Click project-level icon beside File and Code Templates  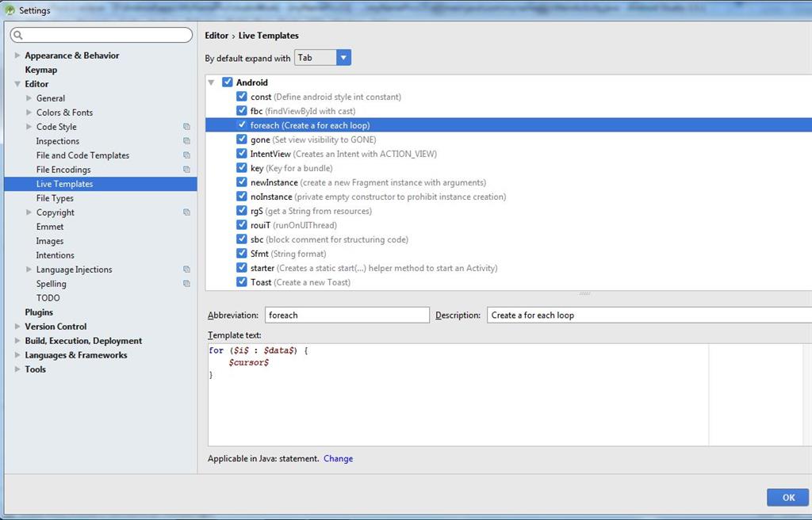[186, 155]
